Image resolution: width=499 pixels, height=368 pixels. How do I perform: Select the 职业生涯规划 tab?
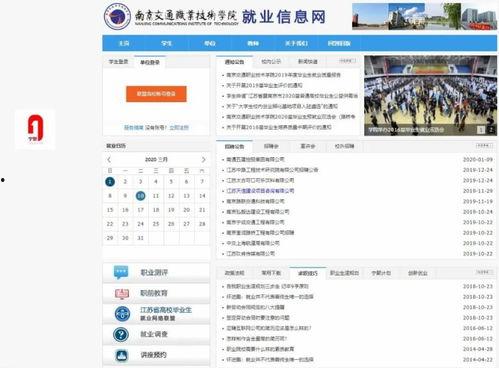point(344,273)
